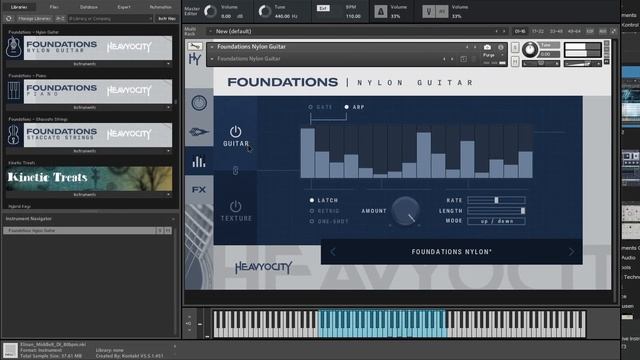Viewport: 640px width, 360px height.
Task: Open the Multi Rack New (default) dropdown
Action: [x=210, y=31]
